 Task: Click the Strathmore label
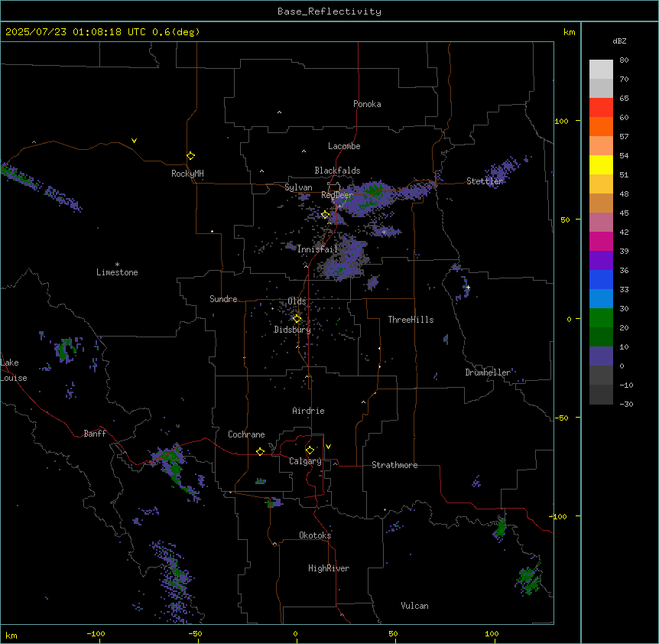tap(394, 465)
